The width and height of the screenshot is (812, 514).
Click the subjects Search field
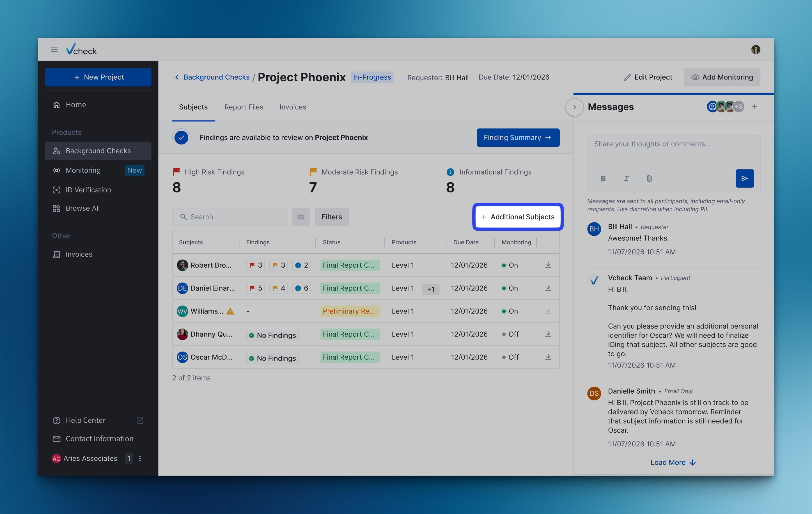229,217
